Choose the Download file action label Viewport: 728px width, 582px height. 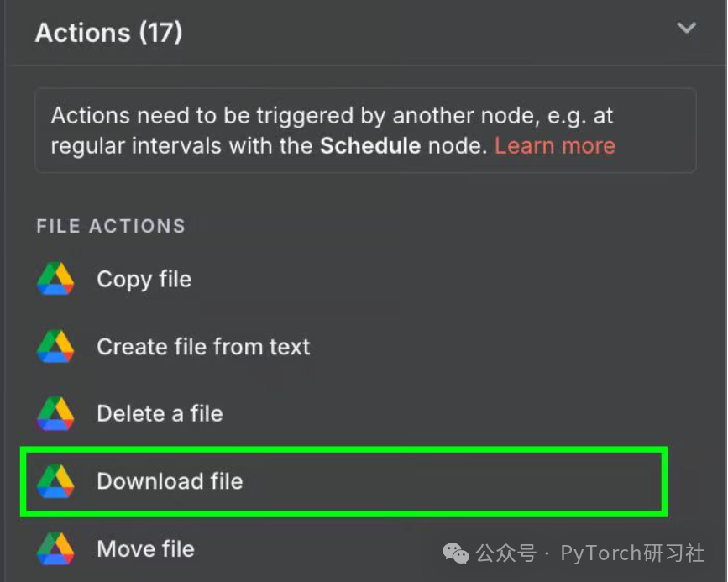(170, 481)
